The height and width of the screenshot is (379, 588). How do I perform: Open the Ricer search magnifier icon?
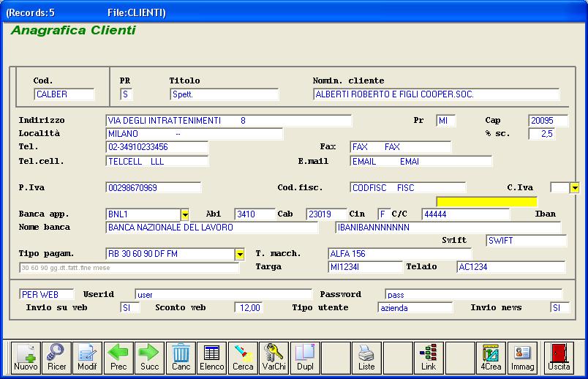coord(56,358)
